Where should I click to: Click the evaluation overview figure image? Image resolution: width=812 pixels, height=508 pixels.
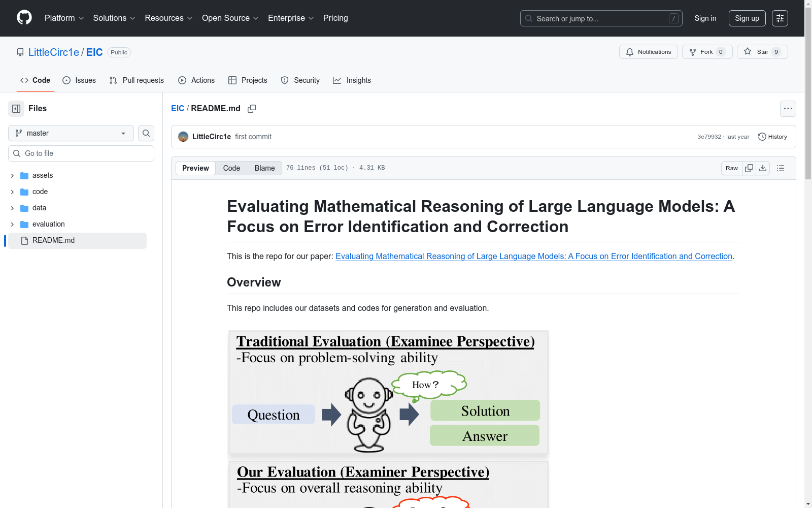tap(388, 419)
